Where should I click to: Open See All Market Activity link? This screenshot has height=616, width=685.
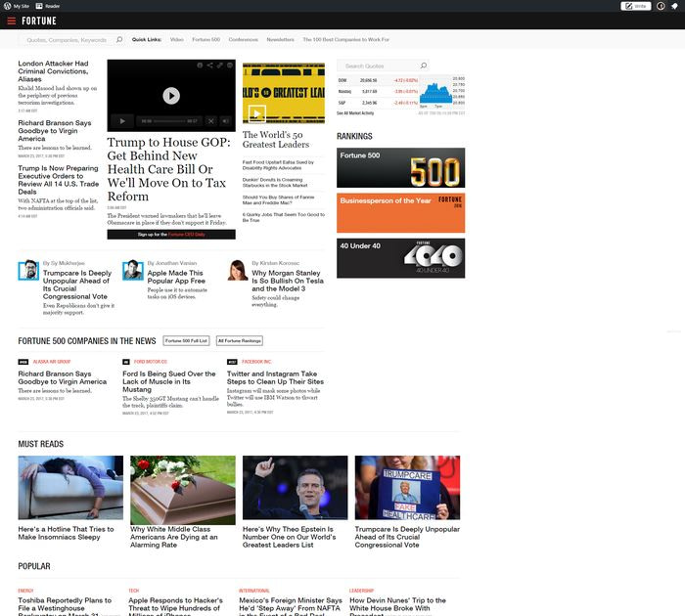[355, 113]
